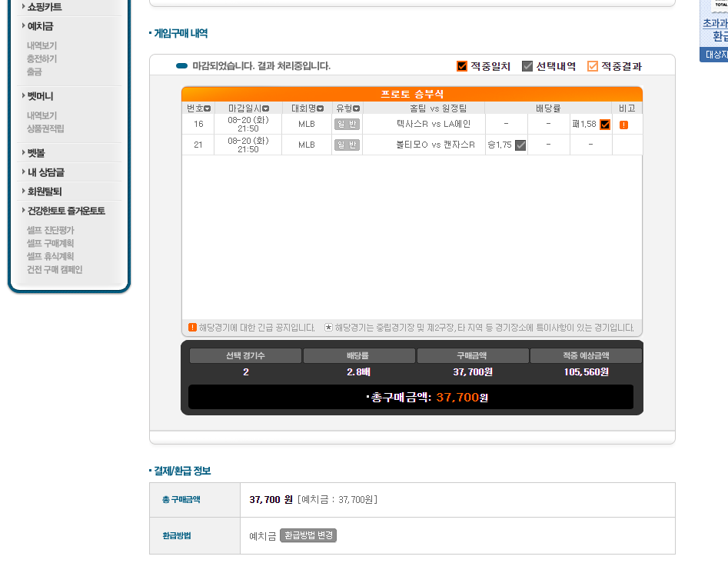Click the 적중결과 legend checkbox

(593, 66)
